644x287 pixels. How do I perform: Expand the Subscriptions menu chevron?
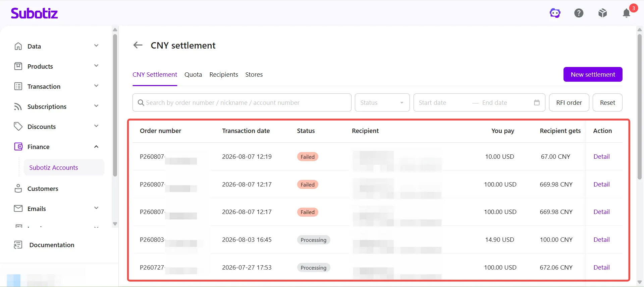click(96, 106)
